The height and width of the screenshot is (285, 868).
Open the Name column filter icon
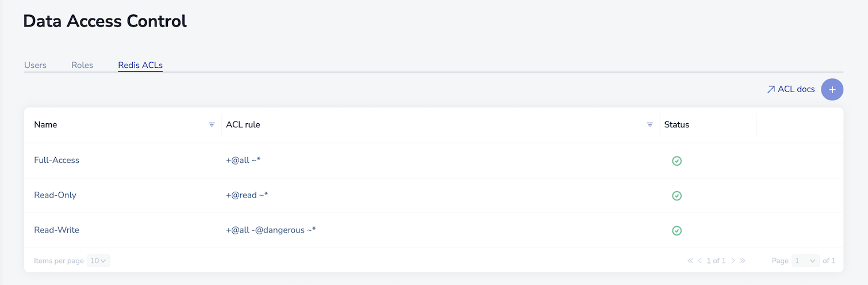pyautogui.click(x=212, y=125)
